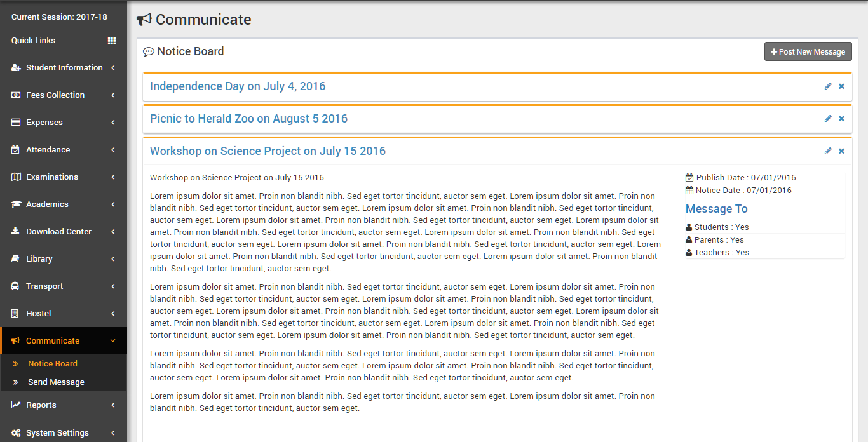Delete the Workshop on Science Project notice
Screen dimensions: 868x442
pyautogui.click(x=841, y=151)
